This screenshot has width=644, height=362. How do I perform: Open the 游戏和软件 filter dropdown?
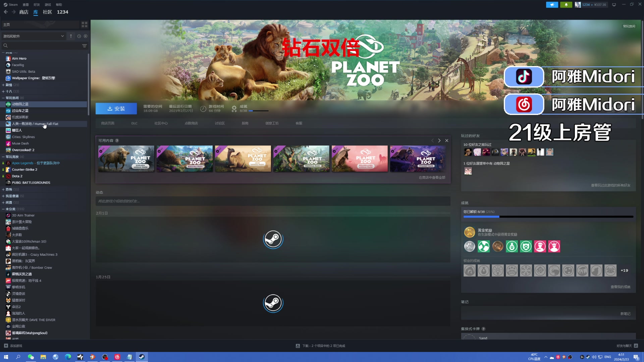tap(34, 36)
